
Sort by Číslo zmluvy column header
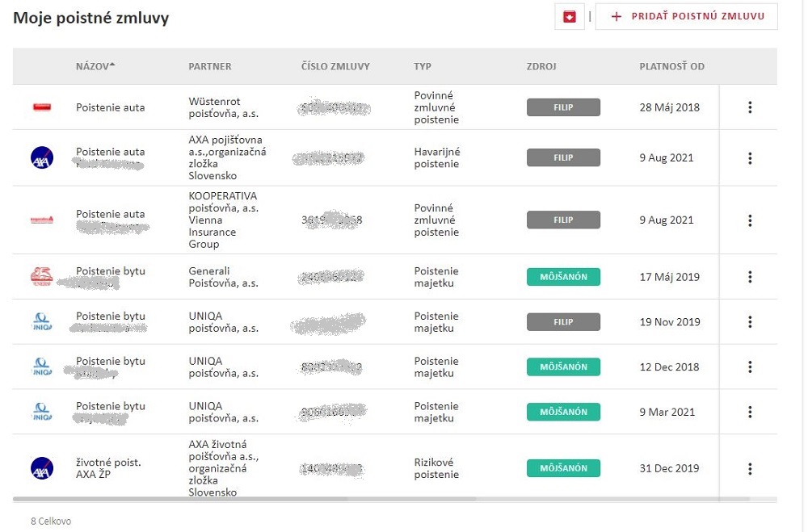[x=335, y=66]
